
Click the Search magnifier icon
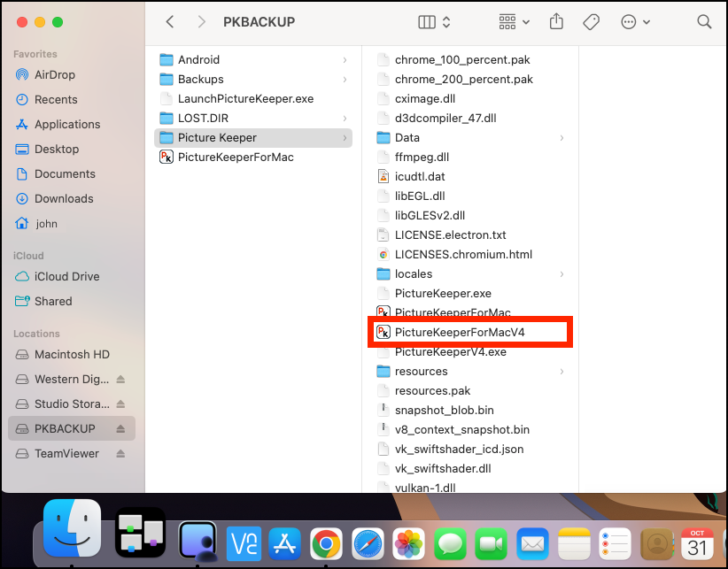click(704, 21)
